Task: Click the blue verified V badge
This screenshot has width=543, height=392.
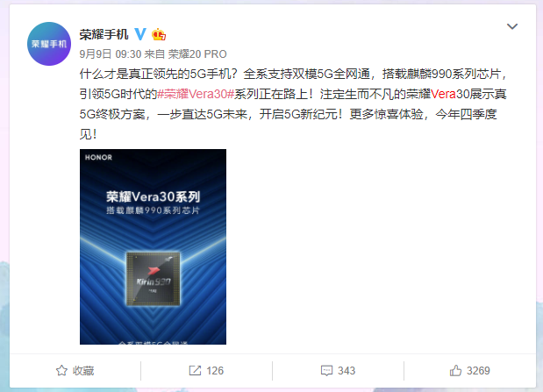Action: click(x=139, y=34)
